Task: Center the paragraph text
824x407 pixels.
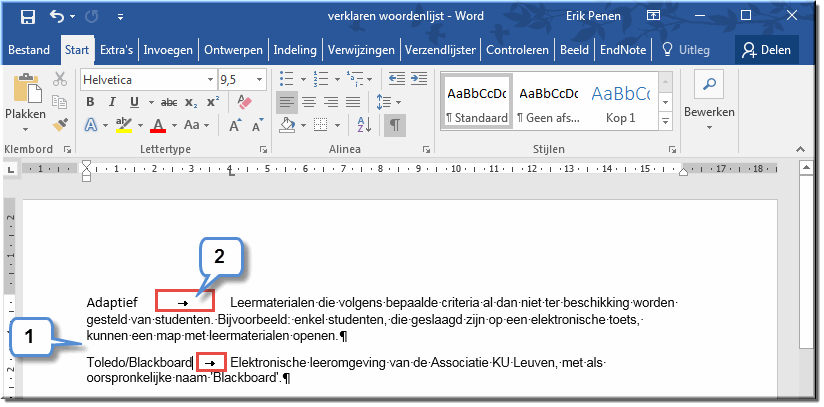Action: click(x=308, y=102)
